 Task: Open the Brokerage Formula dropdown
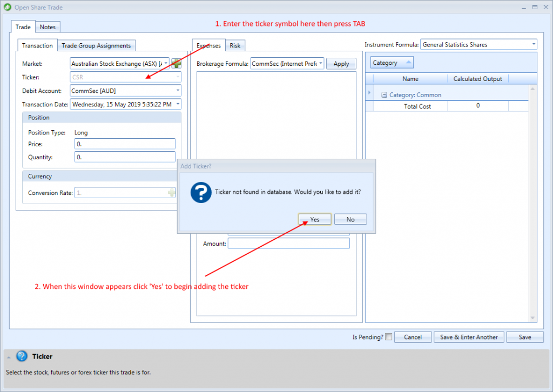(x=321, y=64)
